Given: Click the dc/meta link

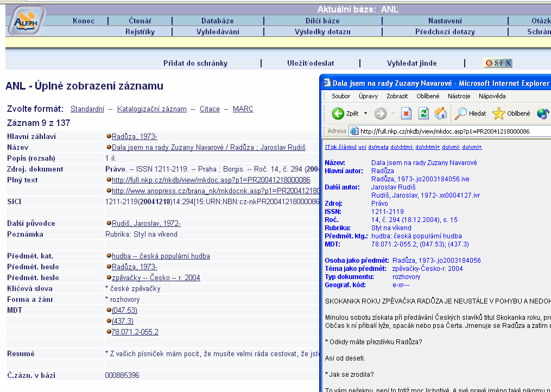Looking at the screenshot, I should (378, 147).
